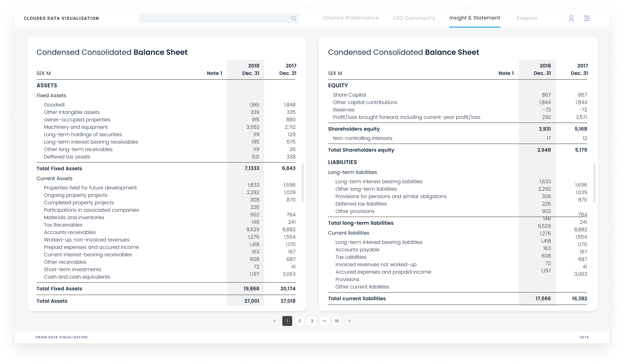
Task: Click the search magnifier icon
Action: tap(293, 18)
